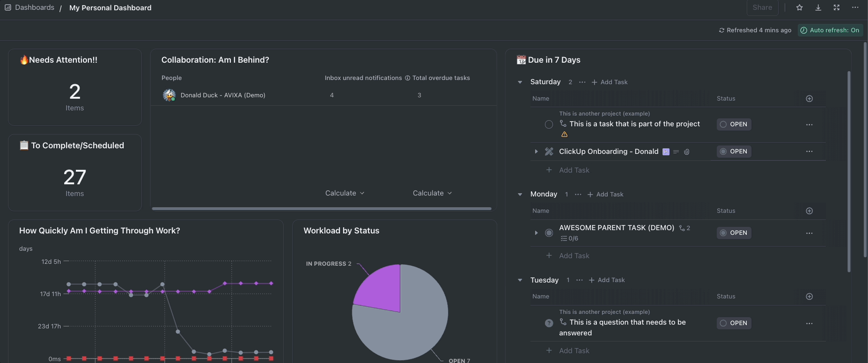
Task: Click the attachment paperclip on ClickUp Onboarding task
Action: click(687, 152)
